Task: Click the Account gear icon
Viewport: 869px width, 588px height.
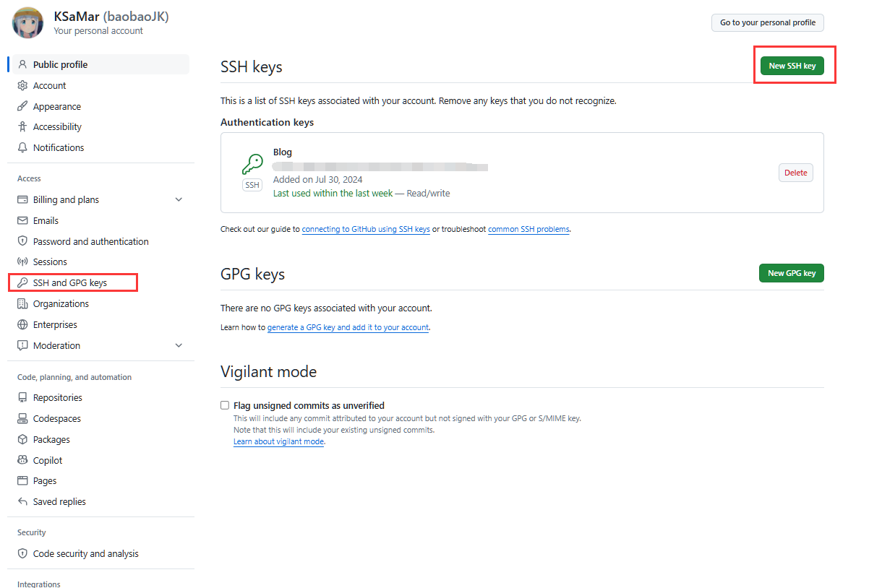Action: [x=22, y=85]
